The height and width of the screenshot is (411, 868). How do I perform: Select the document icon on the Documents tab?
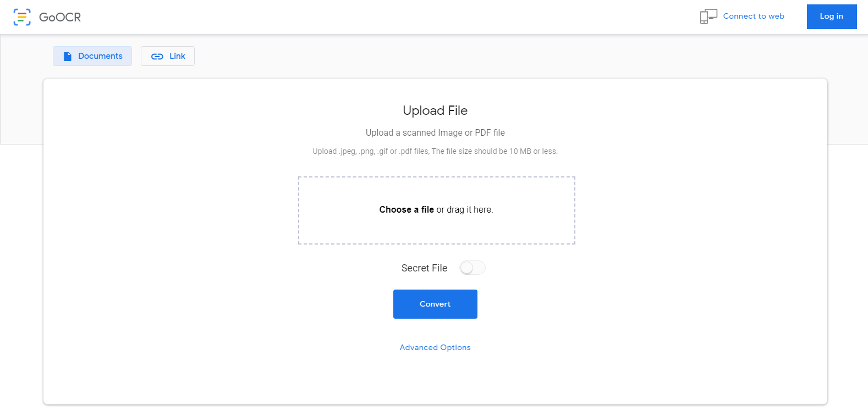point(68,55)
